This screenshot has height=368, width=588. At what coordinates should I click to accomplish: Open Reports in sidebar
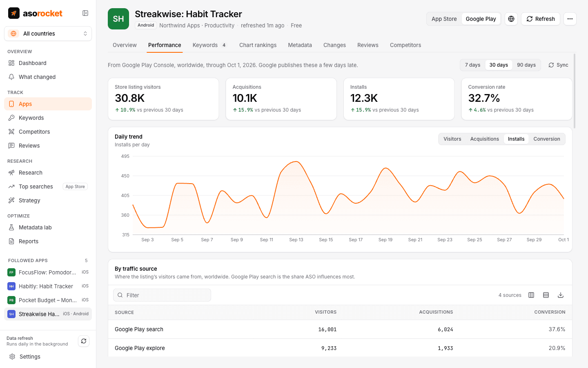pos(48,241)
